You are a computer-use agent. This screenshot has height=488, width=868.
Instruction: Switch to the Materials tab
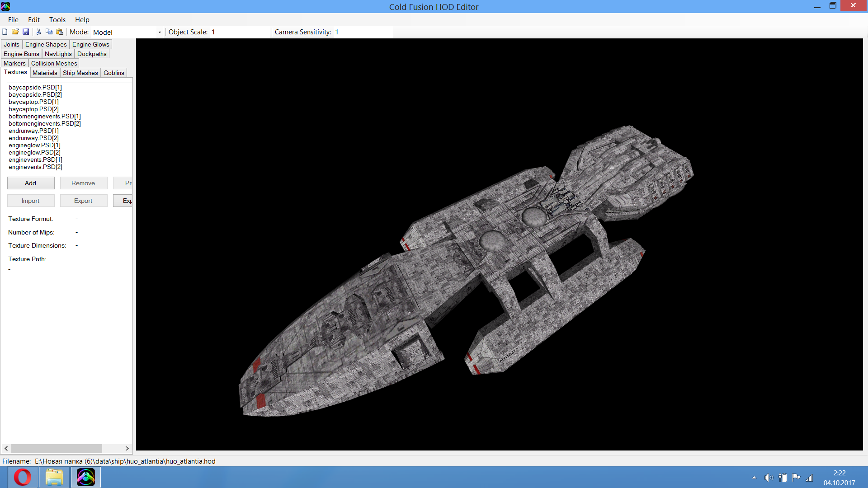[45, 73]
